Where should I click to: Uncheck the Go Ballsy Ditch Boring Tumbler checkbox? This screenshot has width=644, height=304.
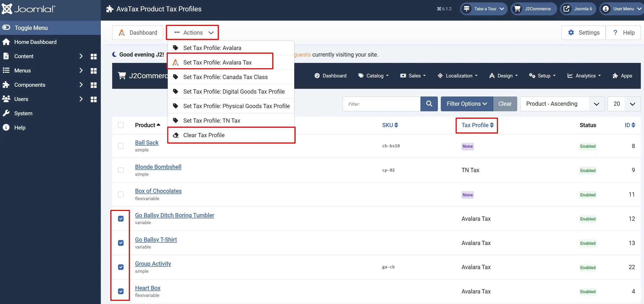coord(121,219)
